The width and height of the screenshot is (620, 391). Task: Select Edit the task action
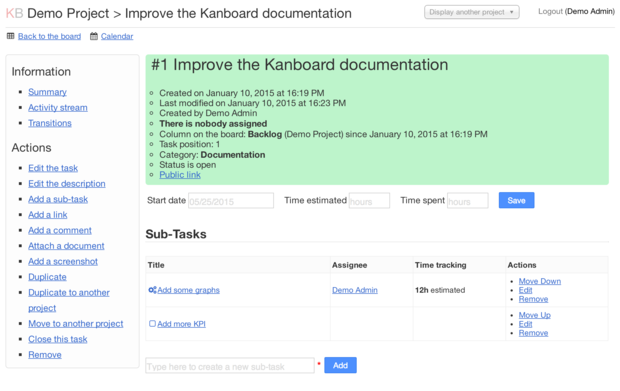53,168
